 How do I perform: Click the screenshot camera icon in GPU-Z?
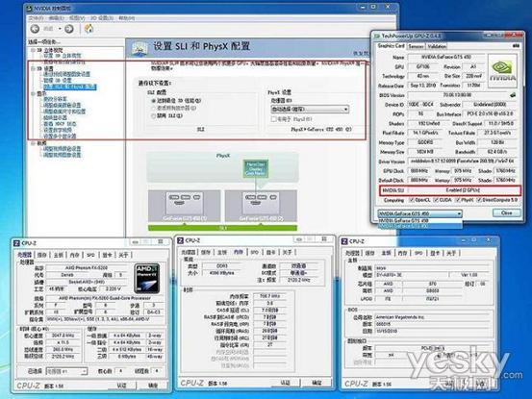(x=516, y=45)
